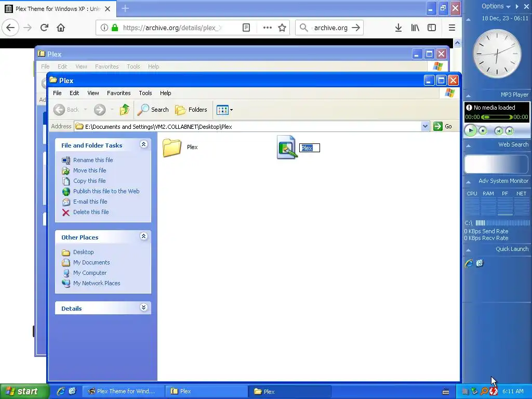Select the yellow Plex folder icon

point(171,147)
